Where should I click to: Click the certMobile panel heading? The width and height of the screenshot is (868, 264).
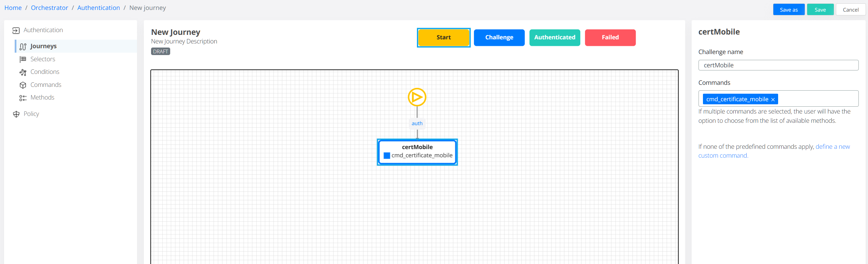pyautogui.click(x=719, y=32)
